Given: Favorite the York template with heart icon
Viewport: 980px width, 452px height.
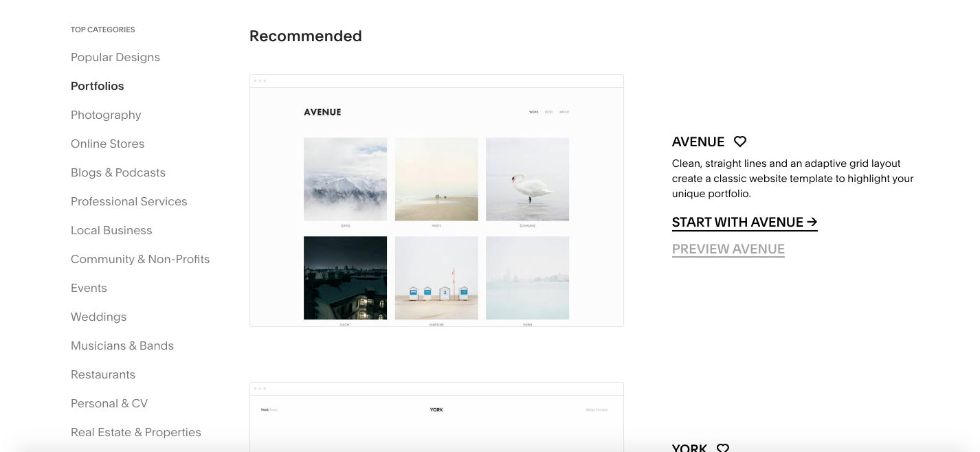Looking at the screenshot, I should point(723,448).
